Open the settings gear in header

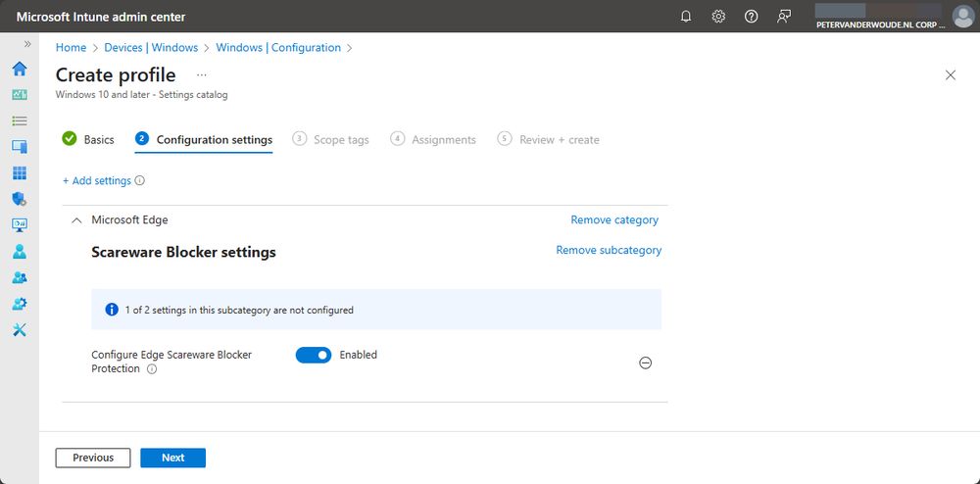[718, 17]
